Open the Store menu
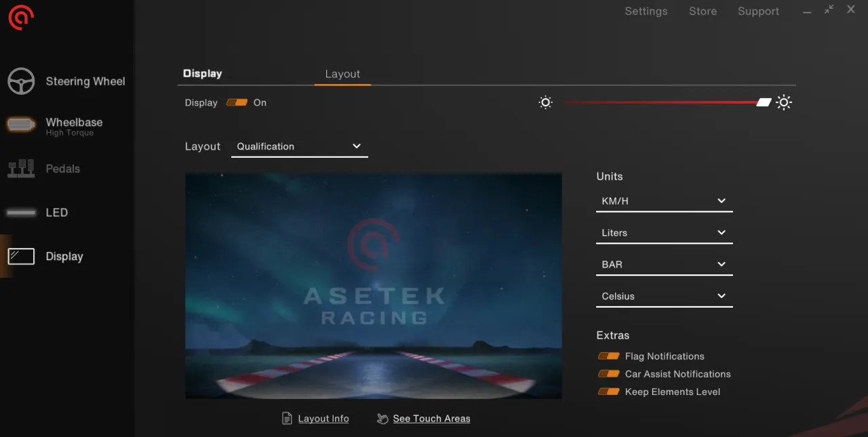This screenshot has width=868, height=437. 703,12
